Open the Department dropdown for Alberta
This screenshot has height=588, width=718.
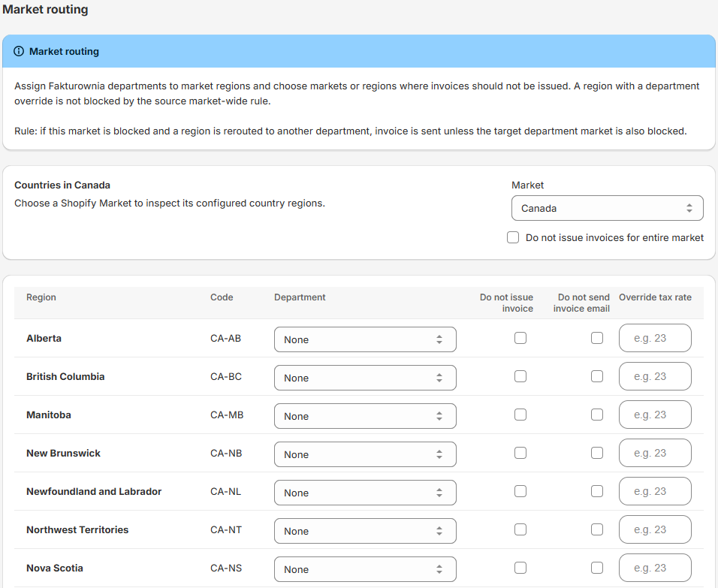365,339
